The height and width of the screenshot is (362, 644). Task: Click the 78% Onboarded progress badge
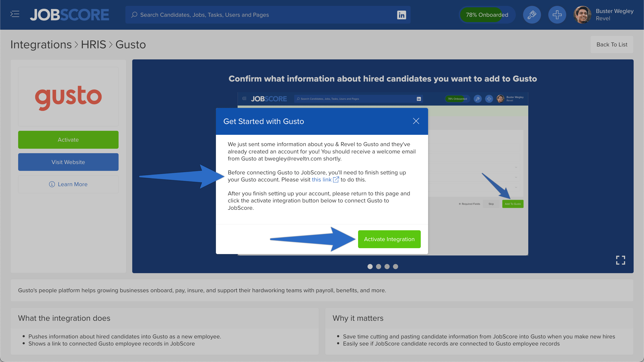[487, 15]
